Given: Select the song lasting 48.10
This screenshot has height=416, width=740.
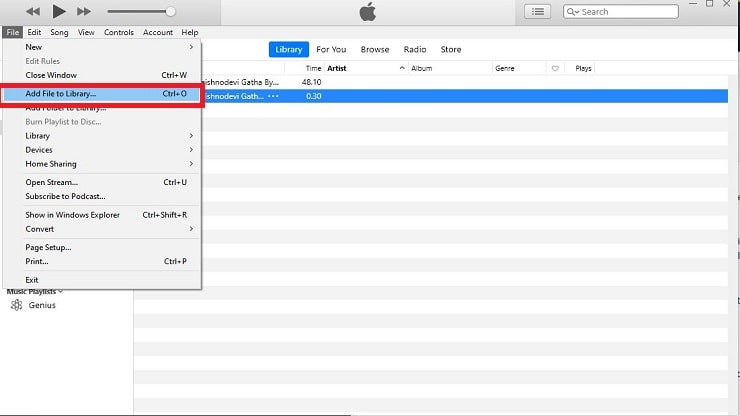Looking at the screenshot, I should point(465,82).
